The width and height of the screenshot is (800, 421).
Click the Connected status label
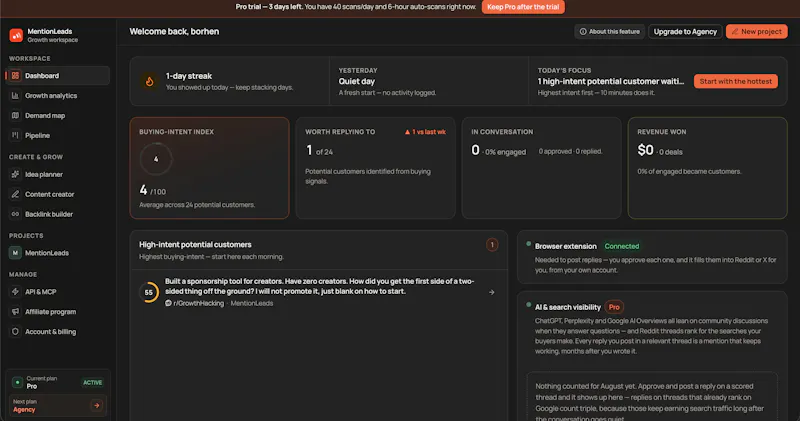click(621, 246)
